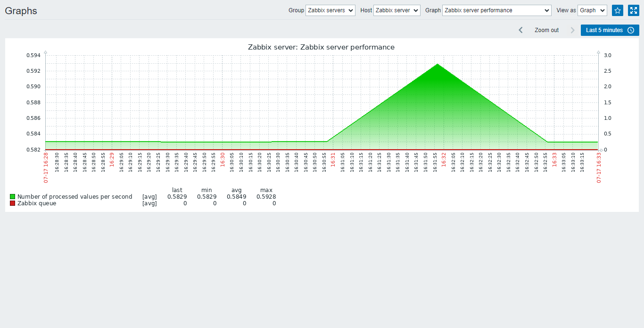
Task: Click the Graphs page heading
Action: (21, 10)
